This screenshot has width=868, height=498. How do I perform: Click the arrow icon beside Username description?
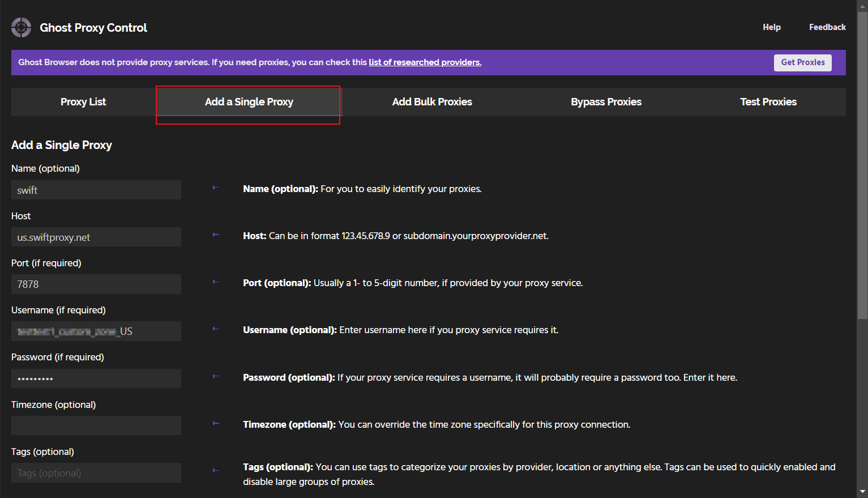tap(216, 329)
